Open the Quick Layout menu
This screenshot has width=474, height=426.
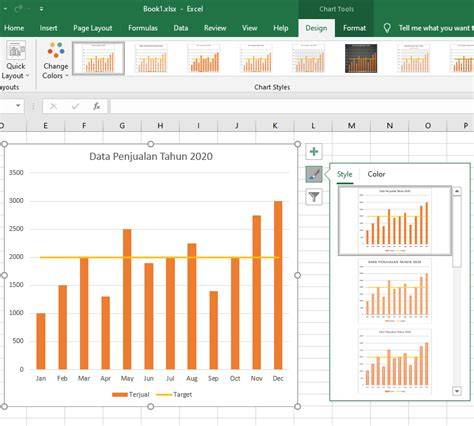15,60
